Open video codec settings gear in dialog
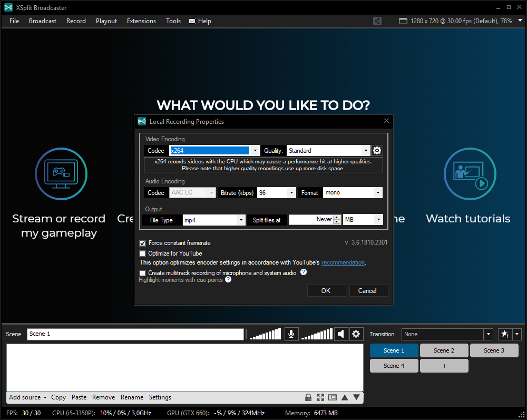Image resolution: width=527 pixels, height=420 pixels. pos(377,151)
